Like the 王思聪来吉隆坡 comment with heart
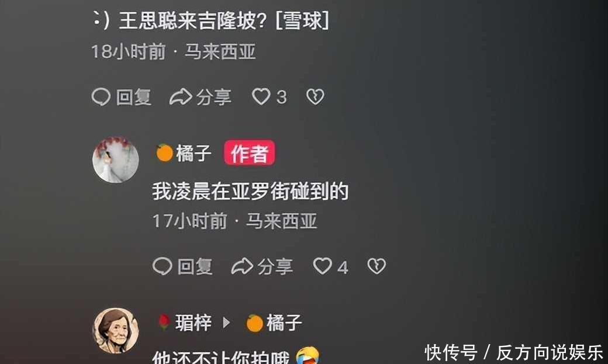The height and width of the screenshot is (364, 608). [261, 96]
